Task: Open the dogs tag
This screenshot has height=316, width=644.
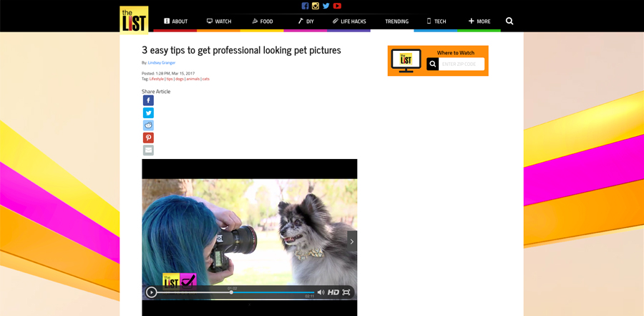Action: click(180, 79)
